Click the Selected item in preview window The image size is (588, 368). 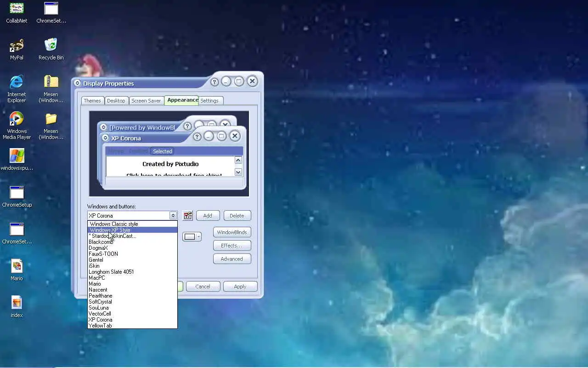162,151
